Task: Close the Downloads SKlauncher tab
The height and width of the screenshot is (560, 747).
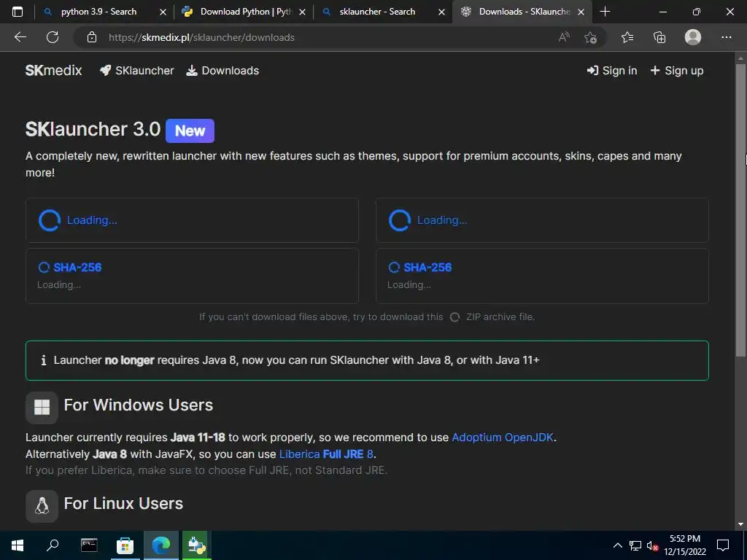Action: [581, 12]
